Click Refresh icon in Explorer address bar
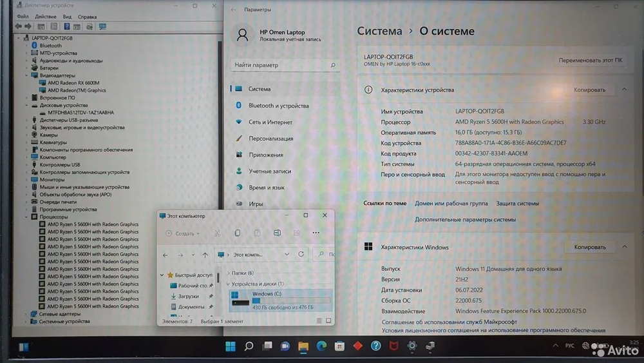 click(x=301, y=255)
